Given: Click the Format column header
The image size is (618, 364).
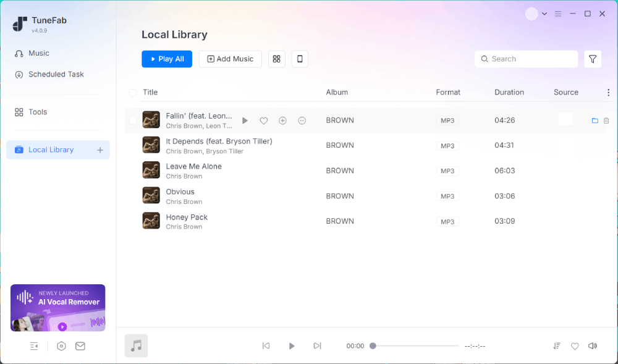Looking at the screenshot, I should [447, 92].
